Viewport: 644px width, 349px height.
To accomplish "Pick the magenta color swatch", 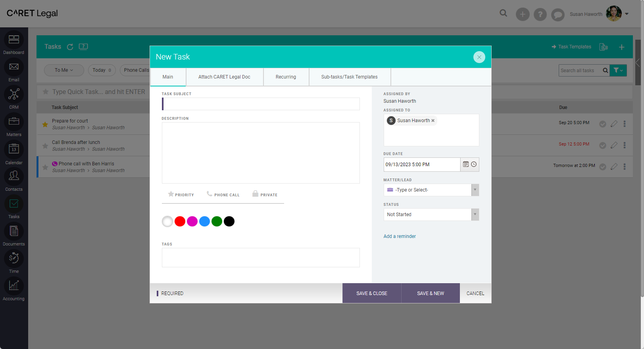I will pos(192,221).
